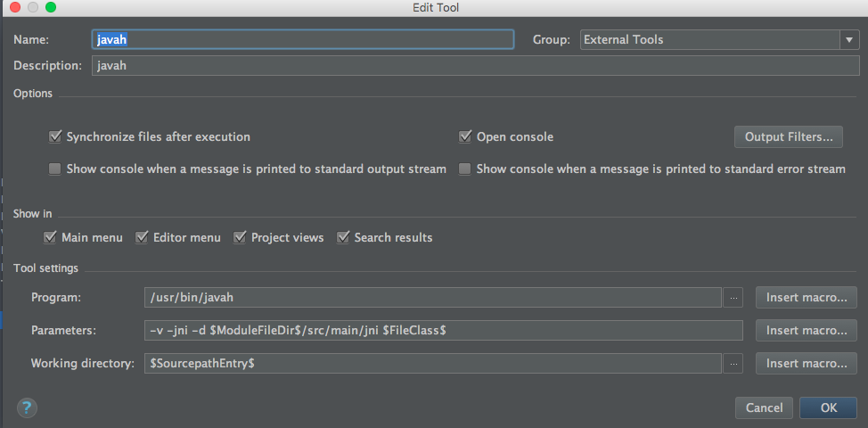Toggle Synchronize files after execution checkbox
Screen dimensions: 868x428
point(55,137)
